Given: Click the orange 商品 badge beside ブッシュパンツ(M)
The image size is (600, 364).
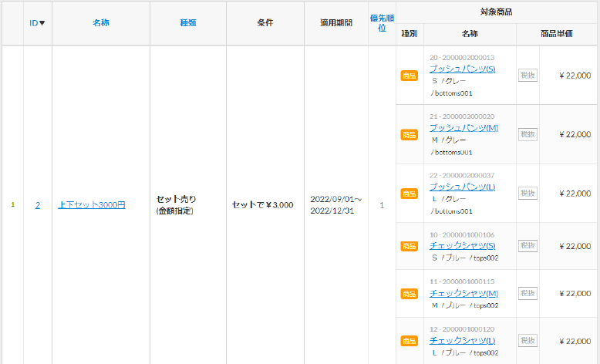Looking at the screenshot, I should click(x=410, y=135).
